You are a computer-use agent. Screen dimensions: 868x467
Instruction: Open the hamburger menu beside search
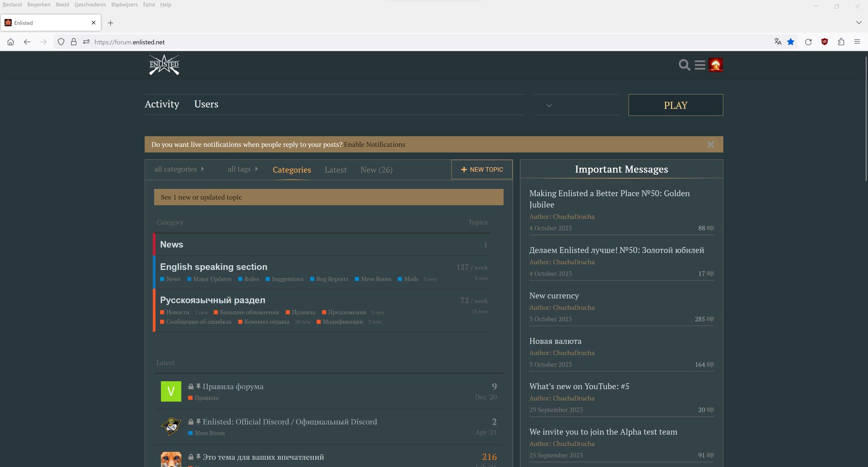(700, 65)
